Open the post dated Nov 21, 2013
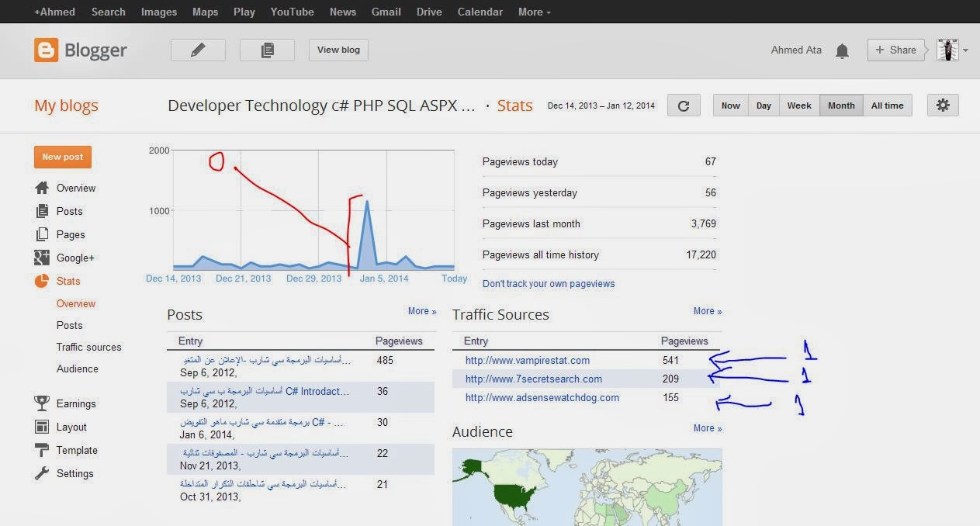This screenshot has width=980, height=526. [x=265, y=453]
